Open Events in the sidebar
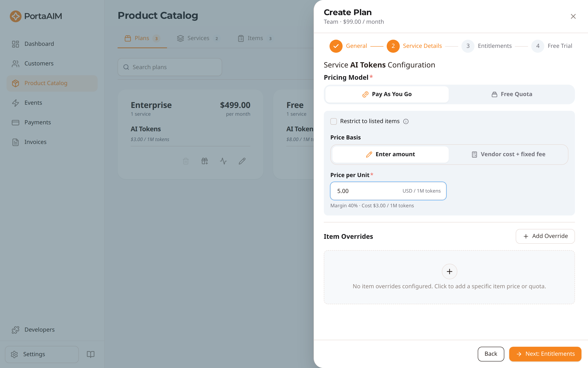Screen dimensions: 588x368 pyautogui.click(x=52, y=103)
